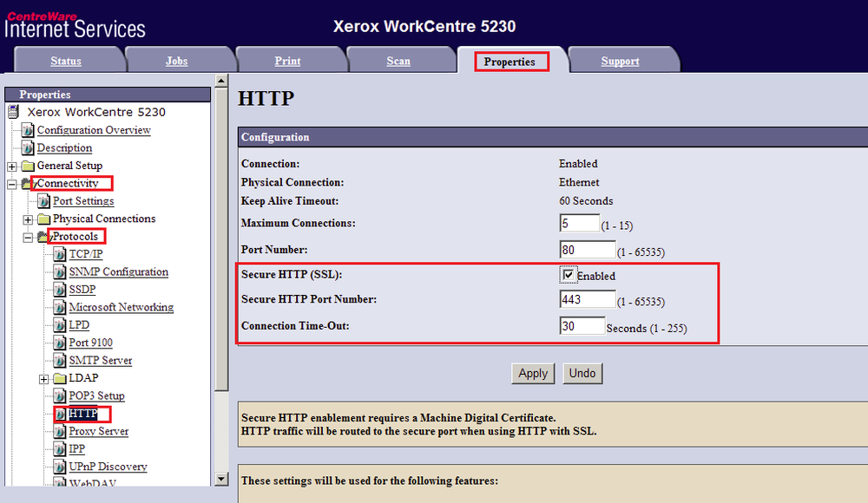Click the sidebar scrollbar down arrow
This screenshot has width=868, height=503.
pos(221,479)
